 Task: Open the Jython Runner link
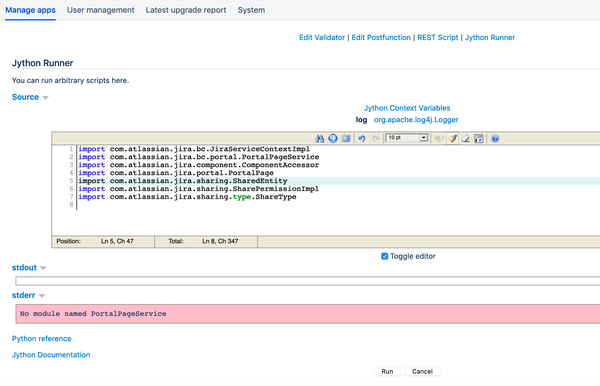pos(490,37)
